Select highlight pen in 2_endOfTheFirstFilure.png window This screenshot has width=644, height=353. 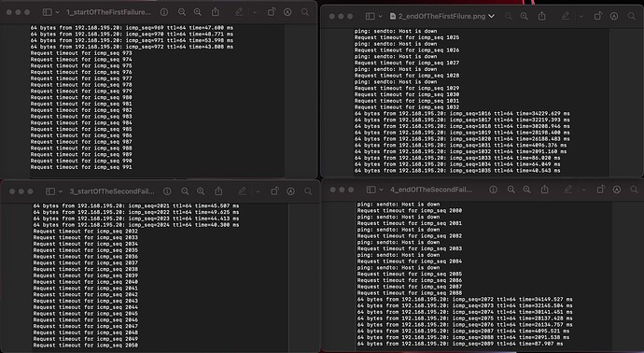(566, 16)
